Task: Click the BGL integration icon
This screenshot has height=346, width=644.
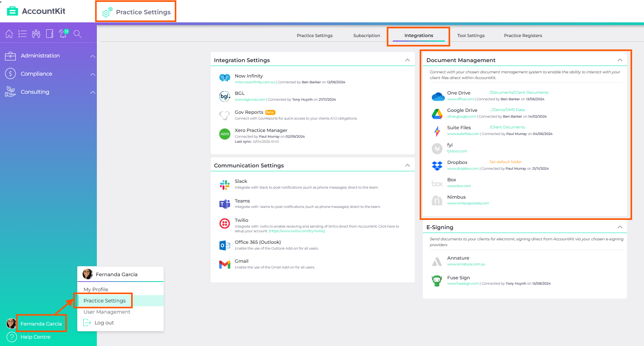Action: point(225,96)
